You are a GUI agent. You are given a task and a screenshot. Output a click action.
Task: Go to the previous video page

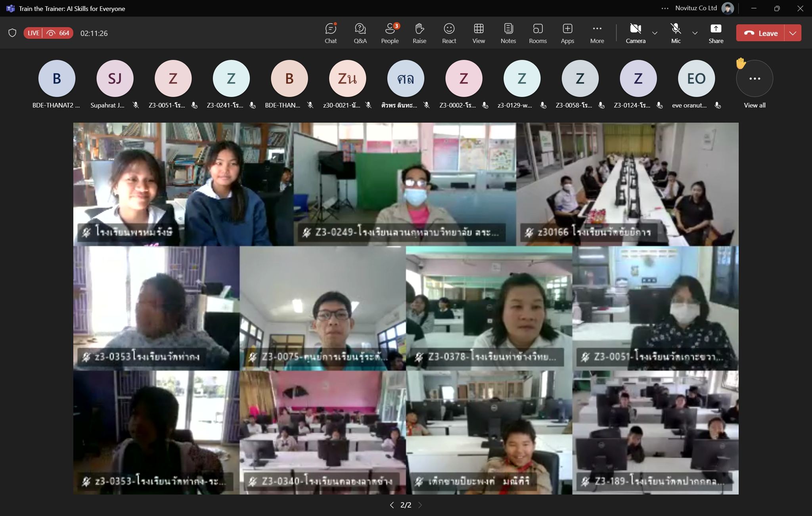click(x=392, y=505)
